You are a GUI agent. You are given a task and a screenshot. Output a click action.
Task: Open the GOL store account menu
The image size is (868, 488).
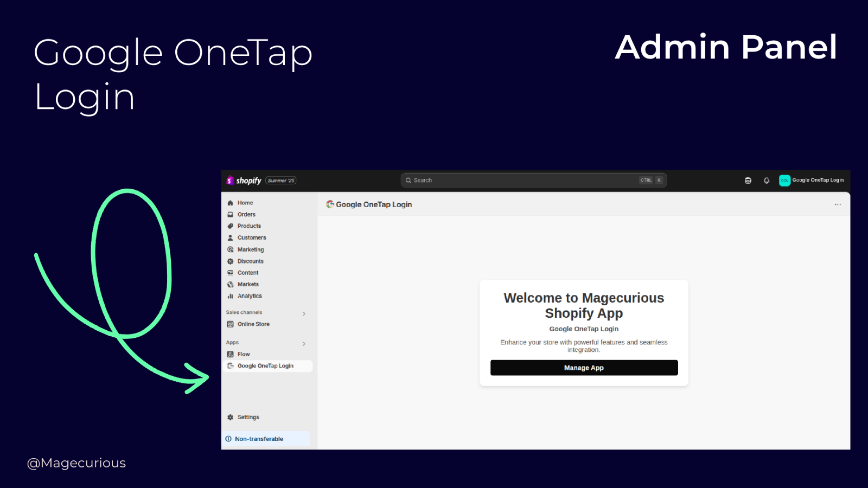tap(785, 180)
